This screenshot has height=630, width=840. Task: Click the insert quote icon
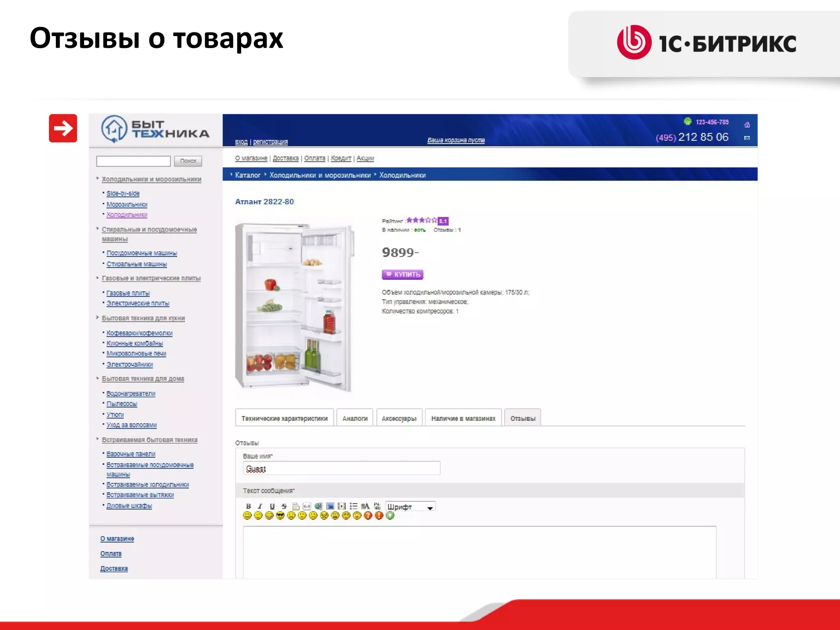click(x=296, y=506)
